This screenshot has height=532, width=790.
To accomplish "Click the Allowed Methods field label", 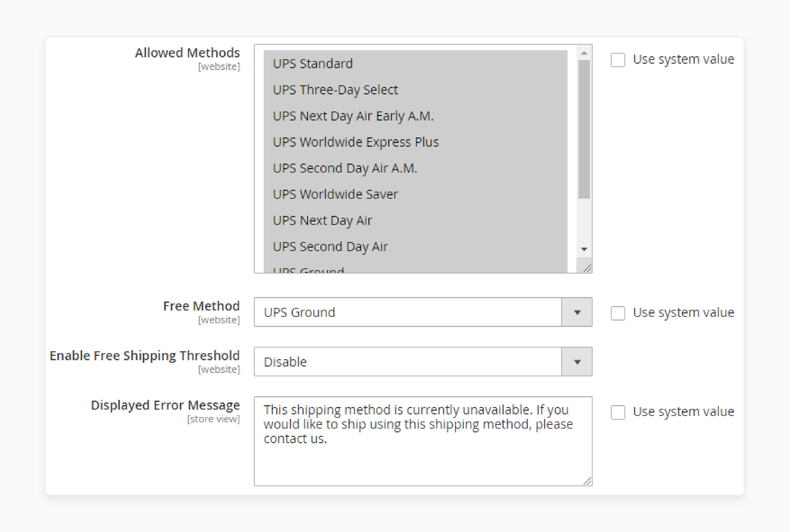I will coord(187,53).
